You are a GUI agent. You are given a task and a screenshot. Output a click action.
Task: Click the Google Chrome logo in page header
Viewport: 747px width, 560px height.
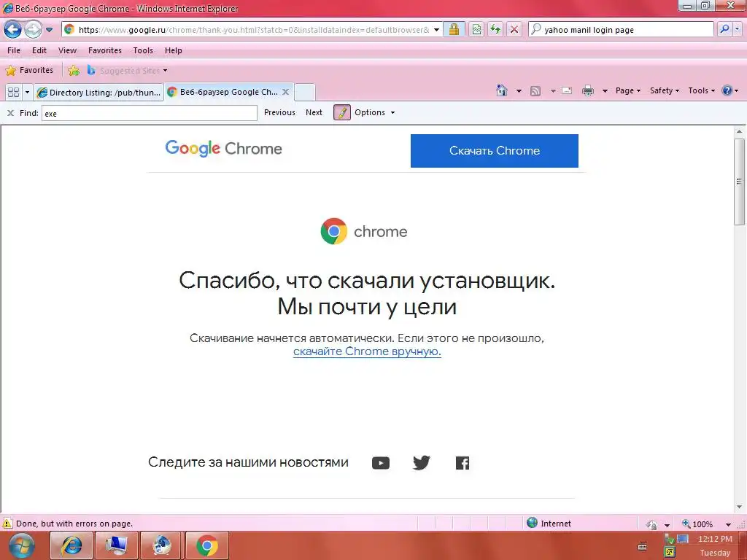(x=223, y=149)
